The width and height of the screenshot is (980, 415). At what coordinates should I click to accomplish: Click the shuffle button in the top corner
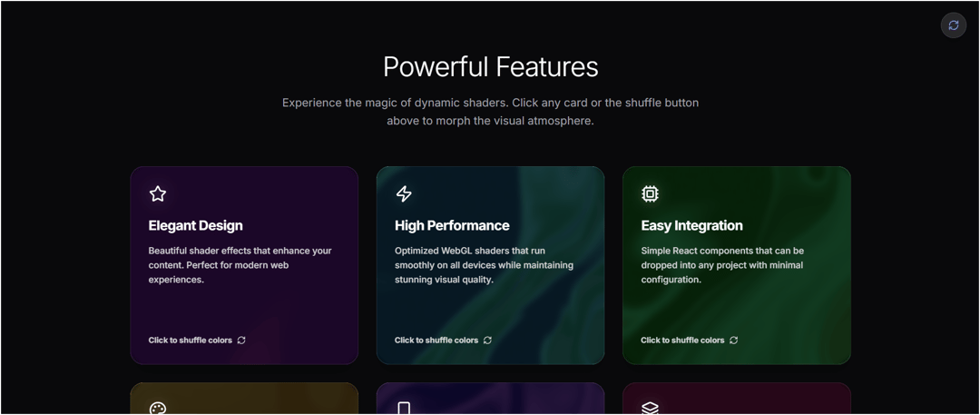(x=953, y=25)
